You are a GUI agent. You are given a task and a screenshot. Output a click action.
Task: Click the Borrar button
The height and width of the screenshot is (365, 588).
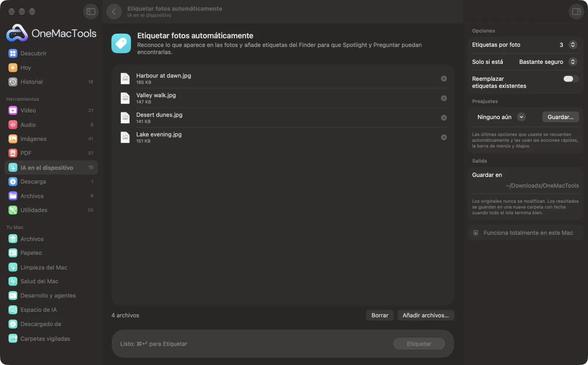pos(380,315)
